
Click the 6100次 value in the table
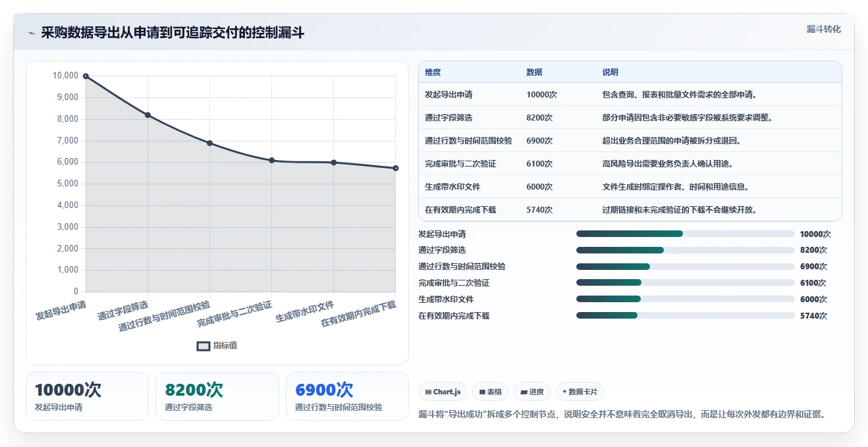(539, 164)
